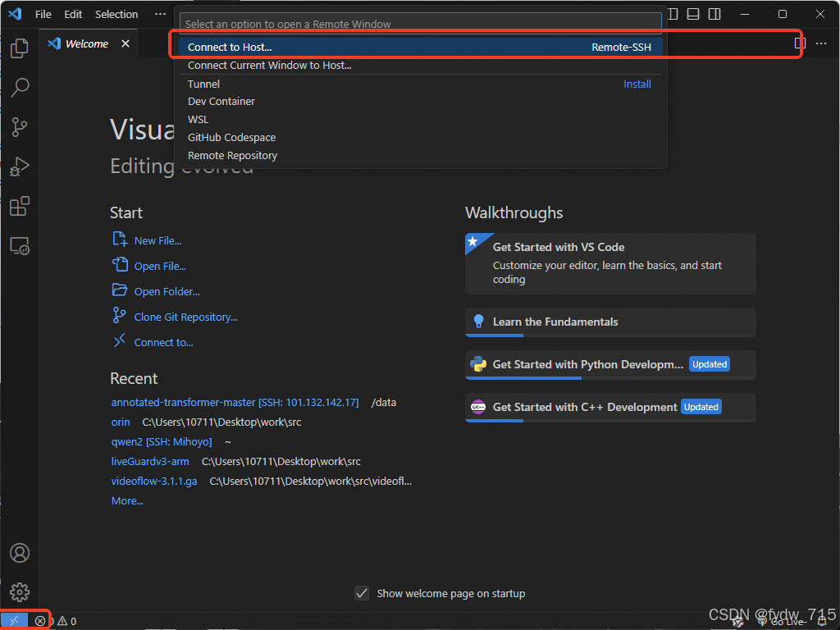
Task: Open Get Started with C++ Development walkthrough
Action: (x=610, y=408)
